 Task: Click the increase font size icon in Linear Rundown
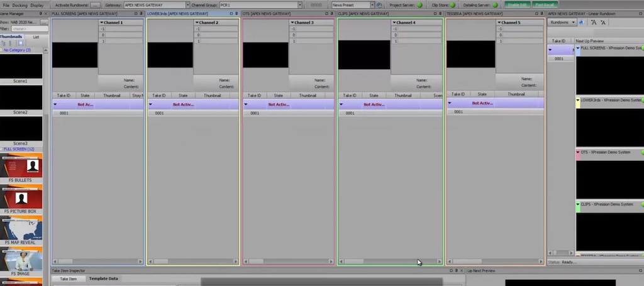tap(594, 22)
